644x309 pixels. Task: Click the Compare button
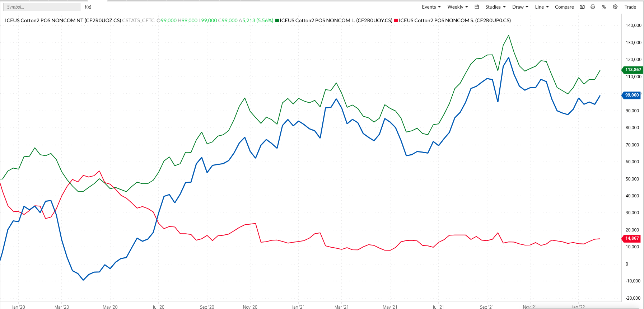point(564,7)
